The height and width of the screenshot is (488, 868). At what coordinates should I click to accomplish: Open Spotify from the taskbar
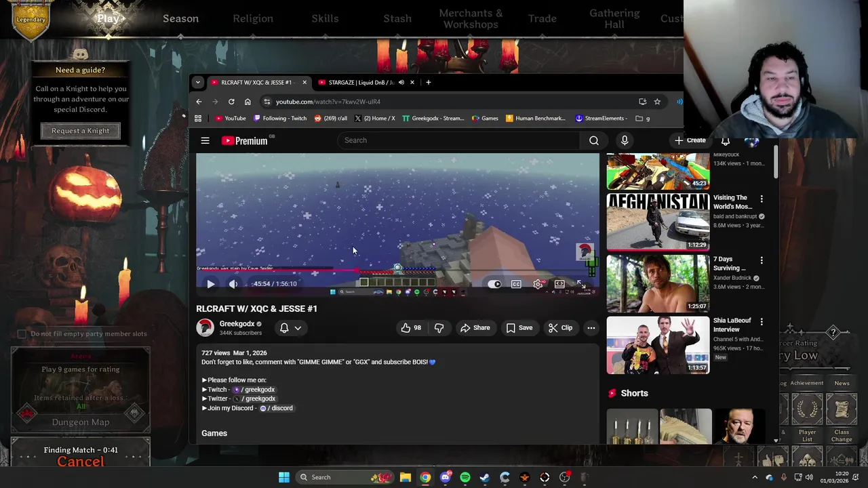point(465,477)
